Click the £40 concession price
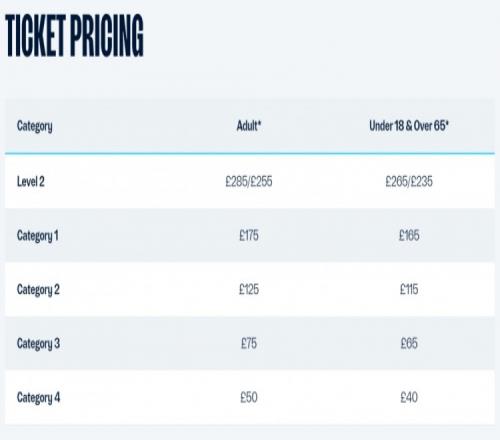Image resolution: width=500 pixels, height=440 pixels. 409,397
